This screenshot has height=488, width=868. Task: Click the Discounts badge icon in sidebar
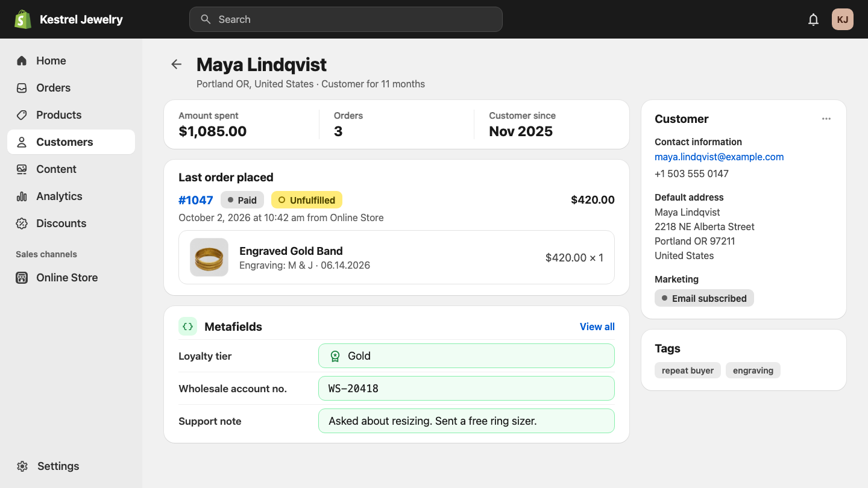(x=22, y=224)
